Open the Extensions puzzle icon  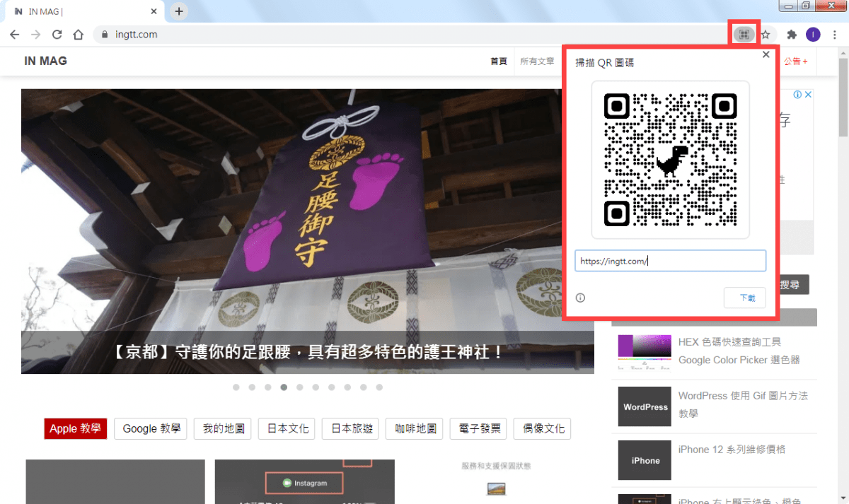tap(792, 34)
